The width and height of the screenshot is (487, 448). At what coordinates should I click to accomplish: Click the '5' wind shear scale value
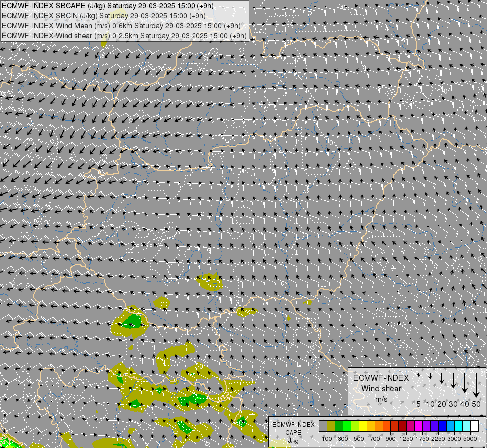click(419, 404)
